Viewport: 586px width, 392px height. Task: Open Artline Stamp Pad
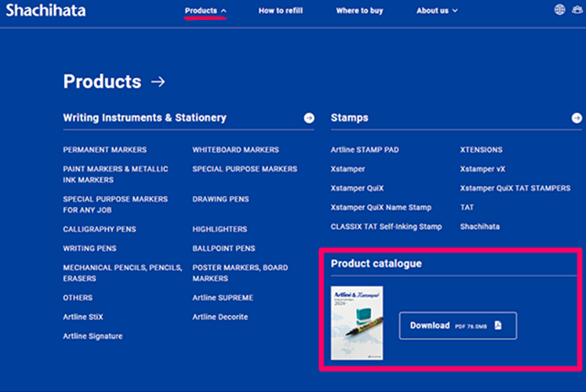point(364,150)
